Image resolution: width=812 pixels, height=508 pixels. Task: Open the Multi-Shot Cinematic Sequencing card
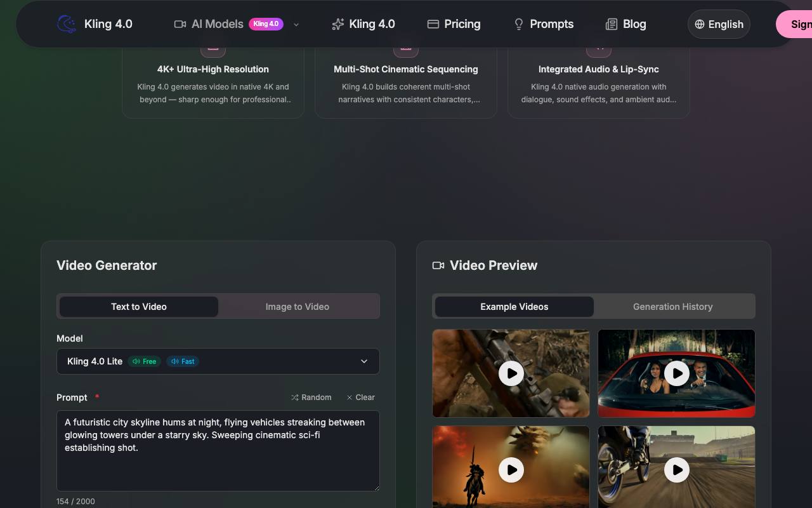point(406,81)
